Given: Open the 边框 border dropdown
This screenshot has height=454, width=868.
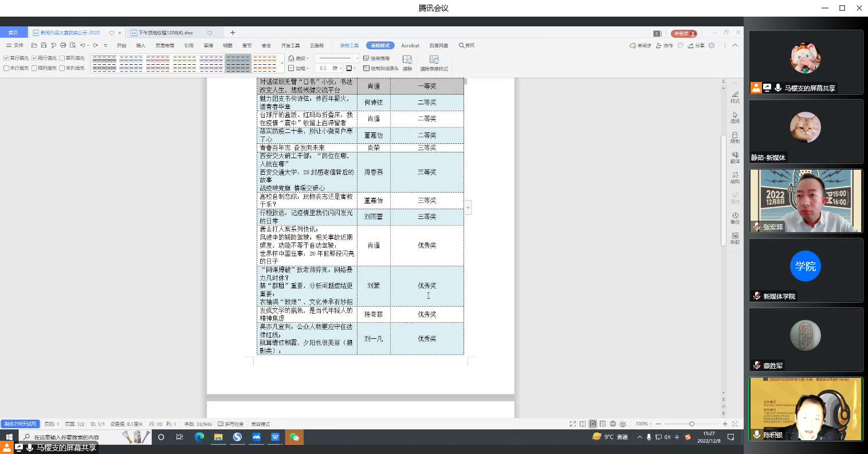Looking at the screenshot, I should click(x=299, y=68).
